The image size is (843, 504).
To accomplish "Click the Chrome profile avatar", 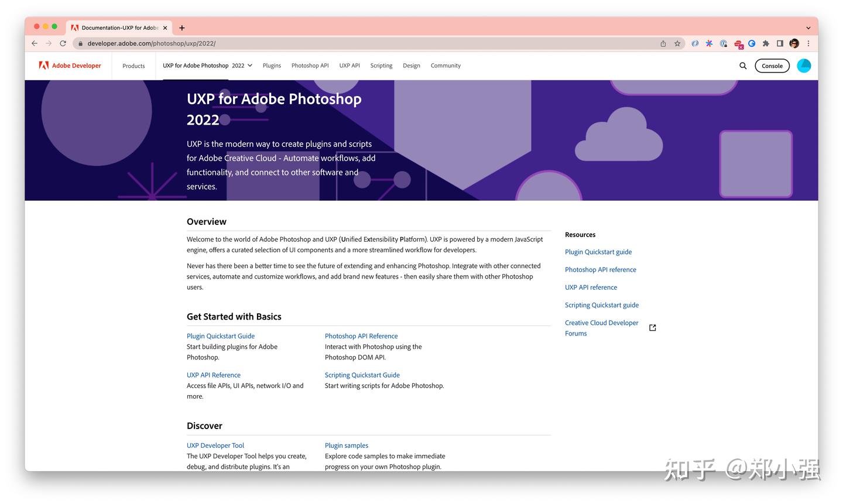I will pos(794,43).
